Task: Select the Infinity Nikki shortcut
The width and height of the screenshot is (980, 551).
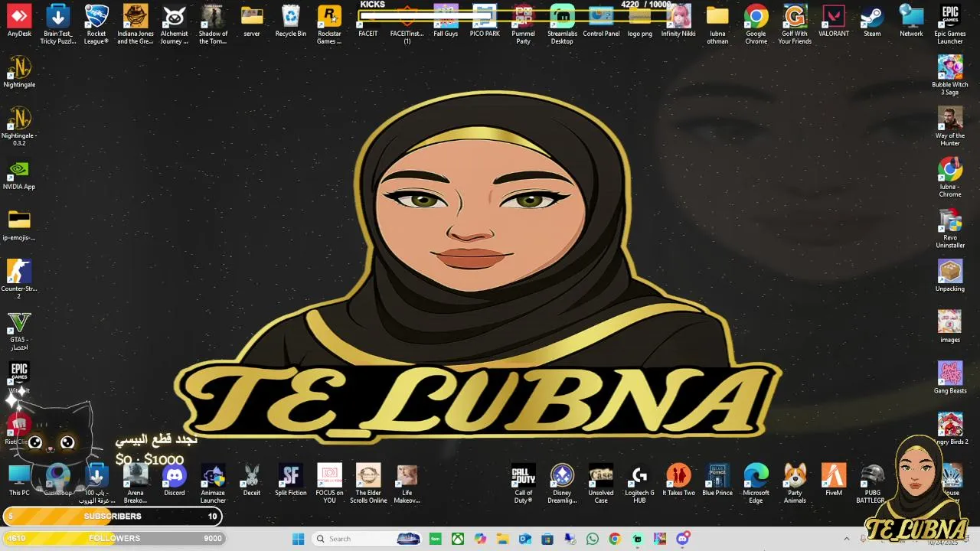Action: coord(678,21)
